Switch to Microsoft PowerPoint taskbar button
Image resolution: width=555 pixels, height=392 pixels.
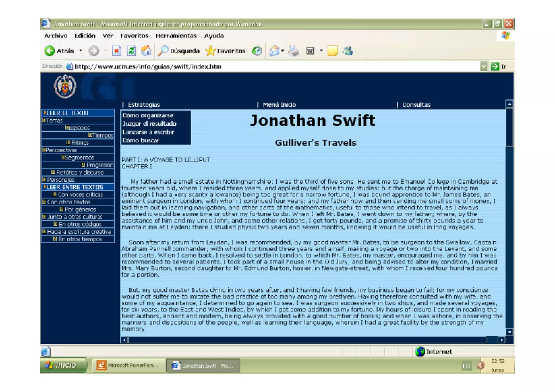pyautogui.click(x=128, y=365)
